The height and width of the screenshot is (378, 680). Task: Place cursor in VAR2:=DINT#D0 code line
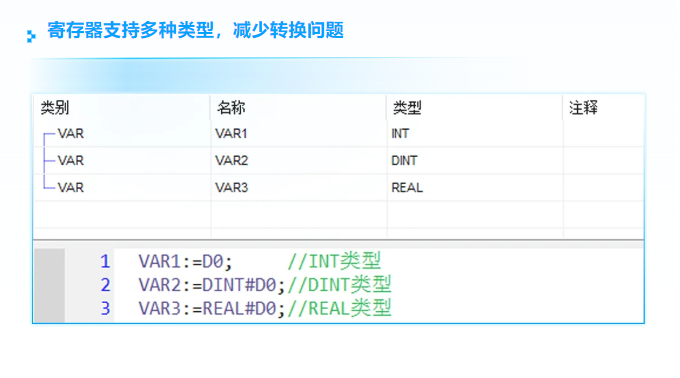212,285
